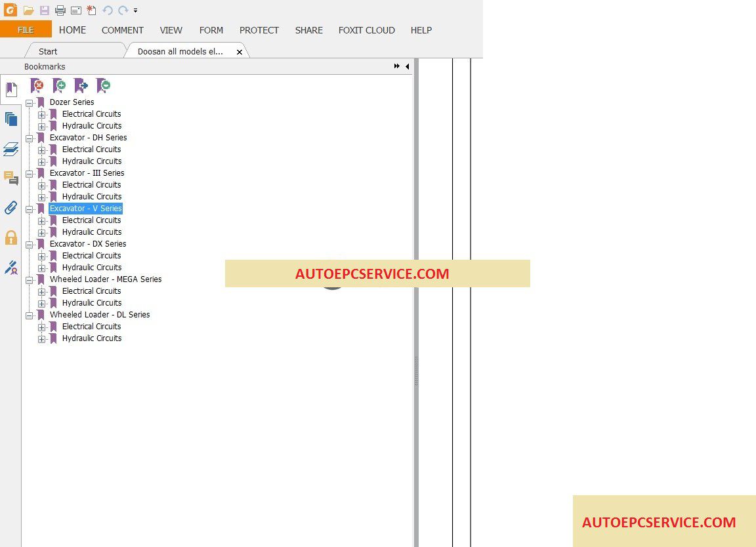The width and height of the screenshot is (756, 547).
Task: Switch to the Start document tab
Action: (75, 51)
